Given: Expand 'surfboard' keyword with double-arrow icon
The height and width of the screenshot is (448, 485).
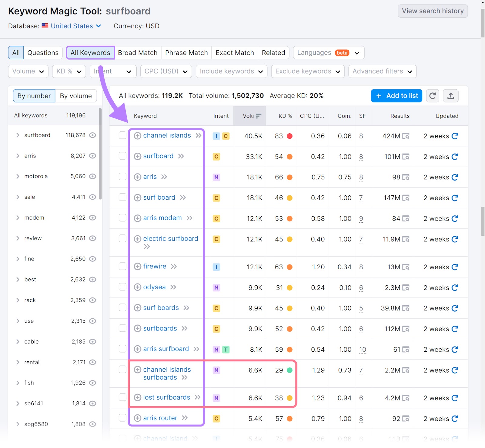Looking at the screenshot, I should [x=181, y=156].
